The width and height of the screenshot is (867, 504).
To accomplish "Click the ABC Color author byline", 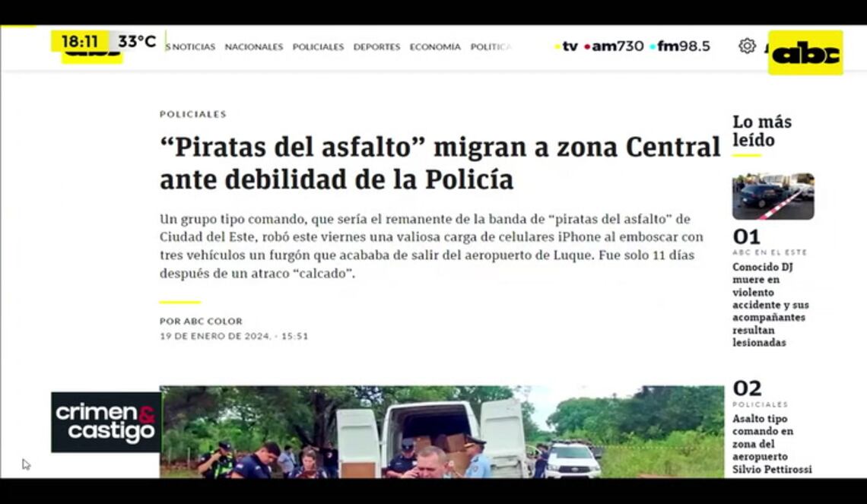I will [201, 321].
